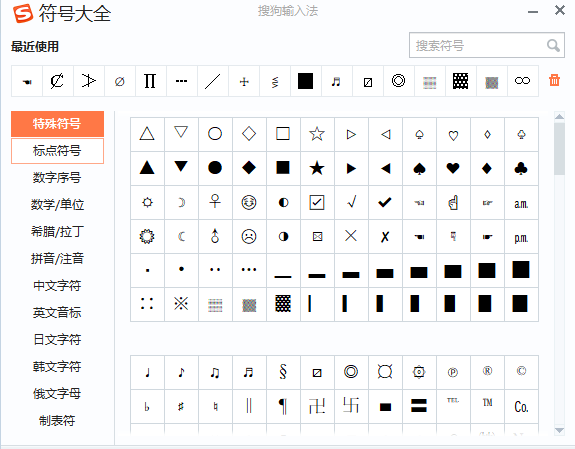Viewport: 575px width, 449px height.
Task: Select the female ♀ symbol
Action: [215, 202]
